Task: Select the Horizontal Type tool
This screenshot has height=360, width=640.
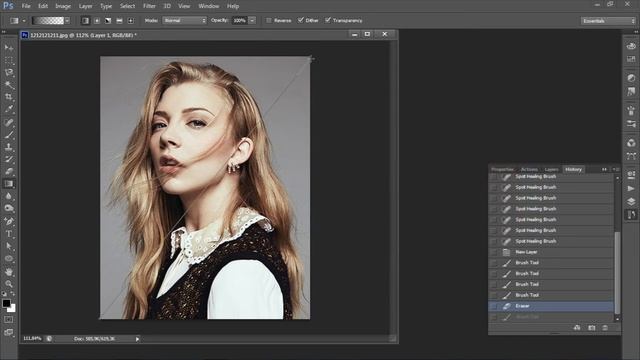Action: coord(9,234)
